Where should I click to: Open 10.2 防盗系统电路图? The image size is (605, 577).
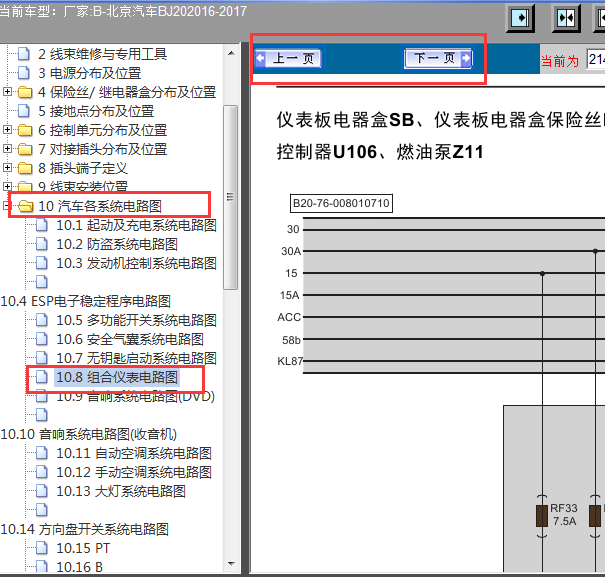tap(117, 244)
